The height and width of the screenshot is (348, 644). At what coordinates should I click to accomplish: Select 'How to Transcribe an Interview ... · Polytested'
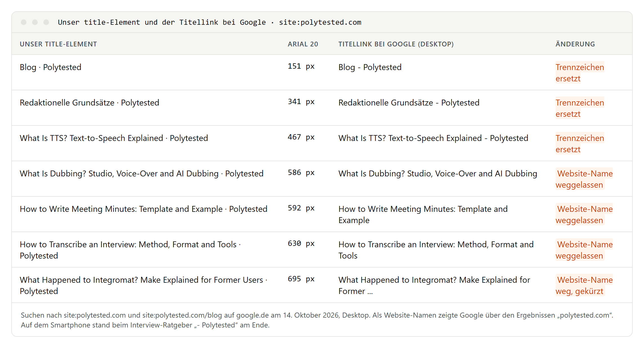(130, 250)
